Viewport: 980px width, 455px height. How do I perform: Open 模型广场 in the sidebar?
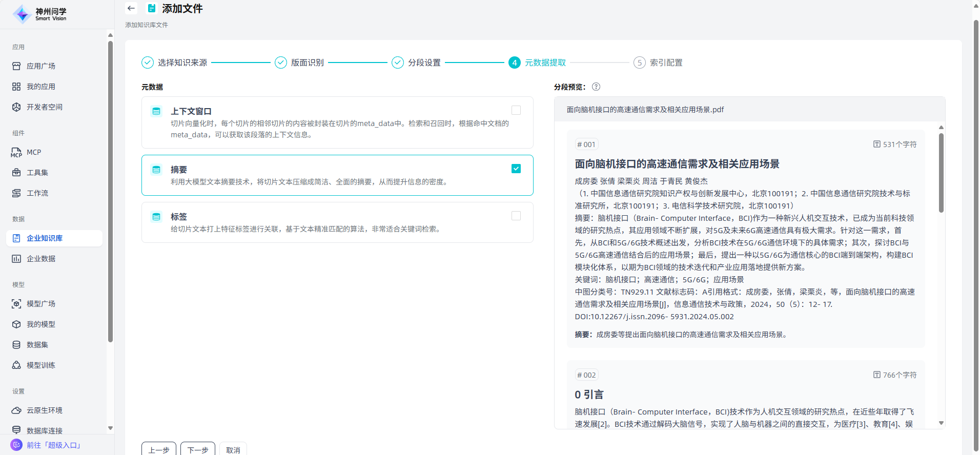(x=41, y=304)
